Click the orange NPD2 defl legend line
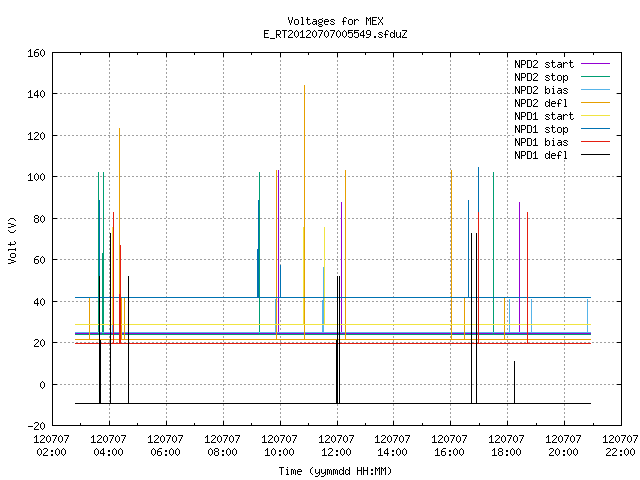This screenshot has width=640, height=480. pyautogui.click(x=595, y=103)
